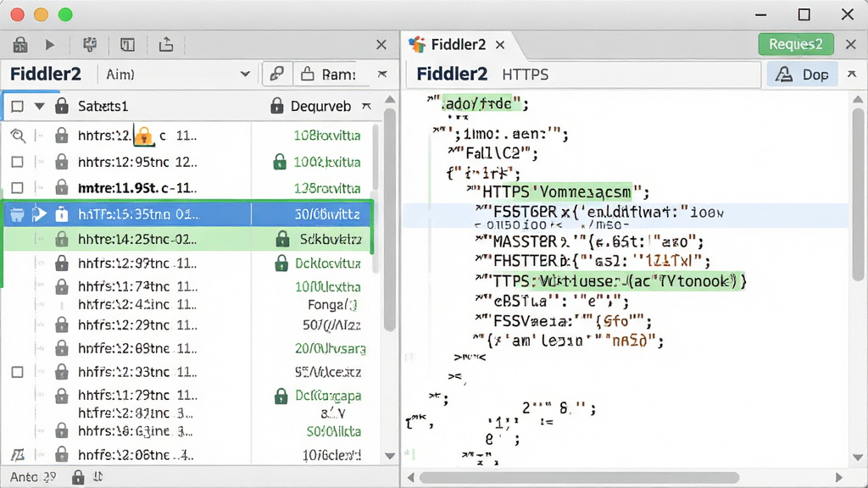Click the left list scroll-down arrow

tap(390, 457)
